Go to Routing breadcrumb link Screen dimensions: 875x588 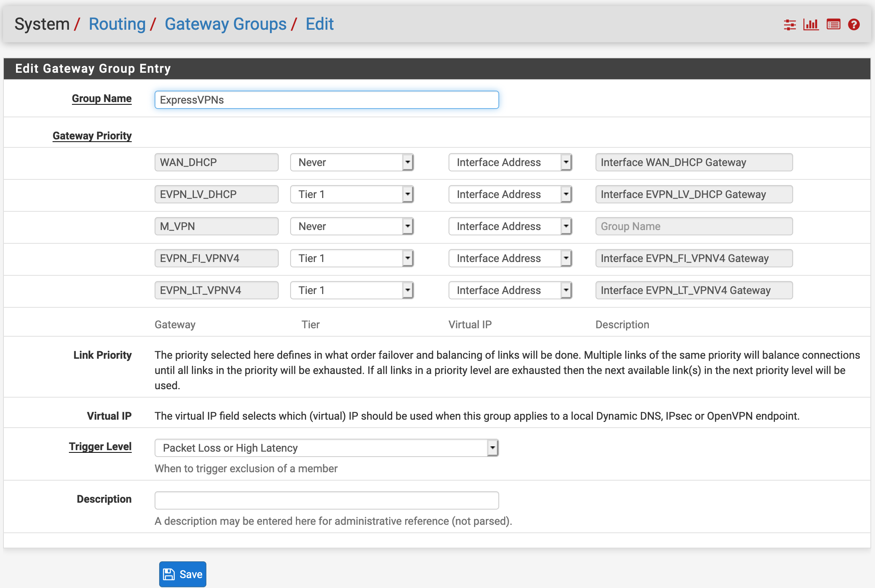[x=117, y=24]
